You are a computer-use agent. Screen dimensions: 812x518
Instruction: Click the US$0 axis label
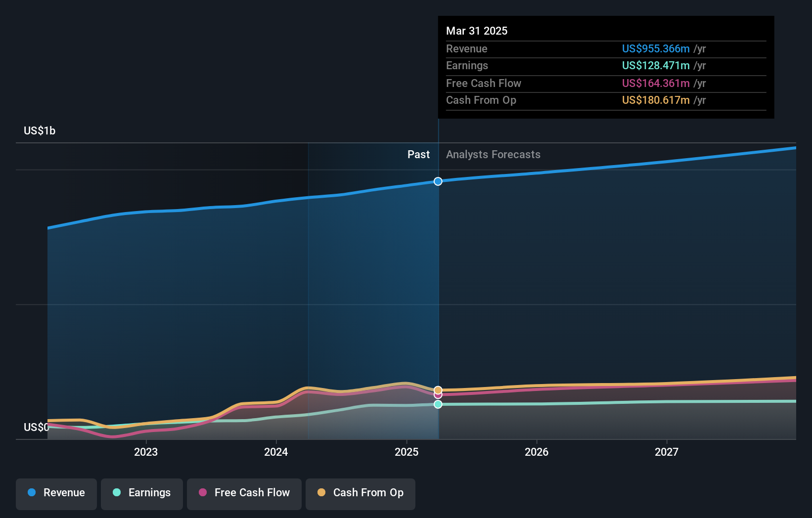[37, 427]
